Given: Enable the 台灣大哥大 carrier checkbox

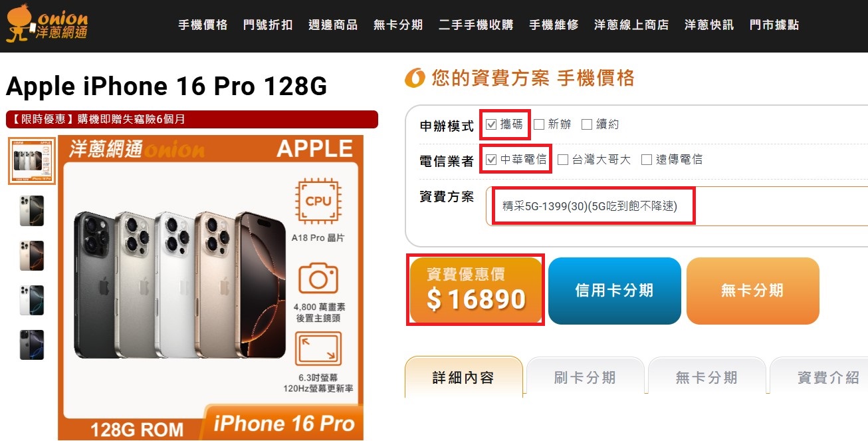Looking at the screenshot, I should (563, 160).
